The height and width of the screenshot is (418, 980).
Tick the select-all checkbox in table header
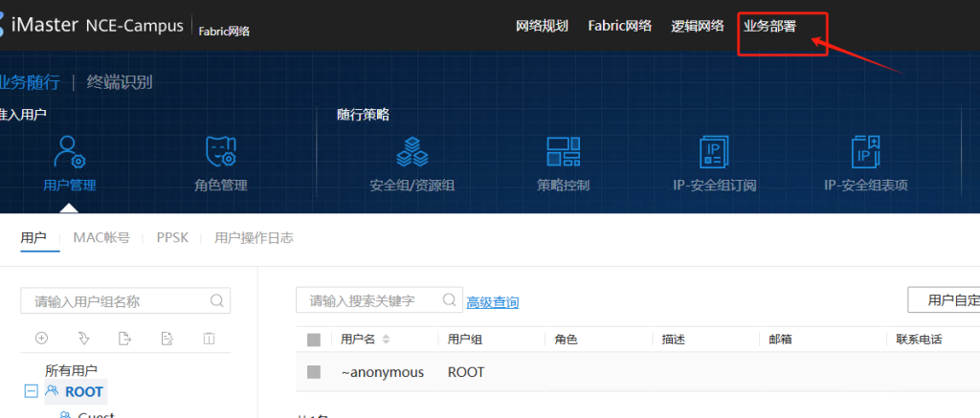click(314, 340)
